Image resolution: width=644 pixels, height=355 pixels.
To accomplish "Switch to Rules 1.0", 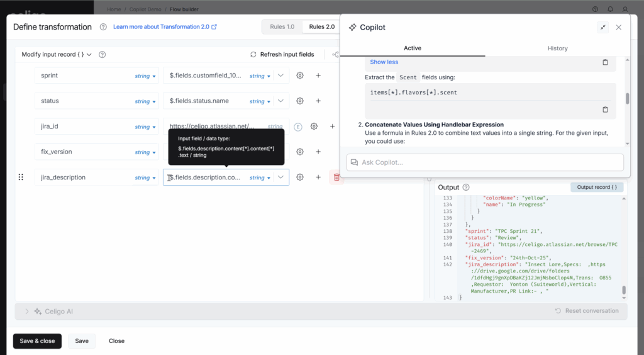I will click(282, 26).
